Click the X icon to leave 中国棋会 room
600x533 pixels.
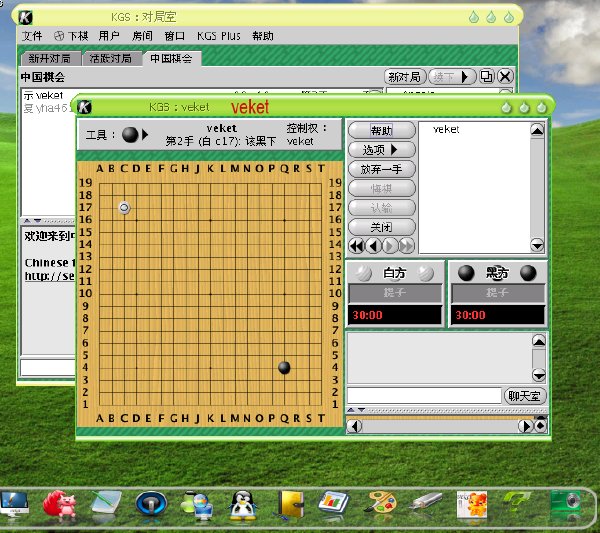pyautogui.click(x=505, y=77)
